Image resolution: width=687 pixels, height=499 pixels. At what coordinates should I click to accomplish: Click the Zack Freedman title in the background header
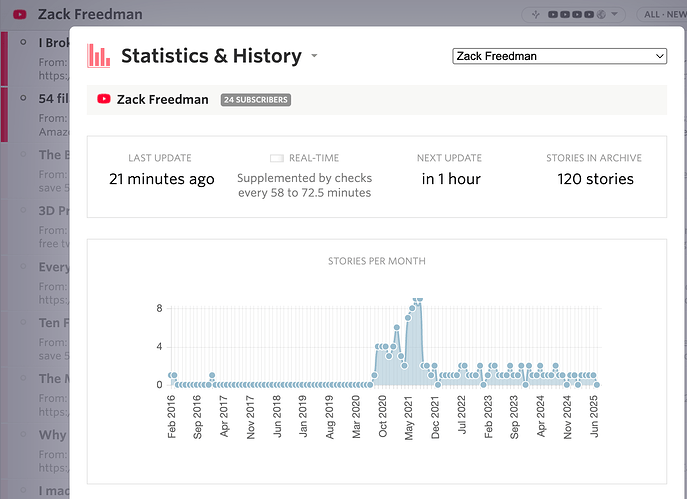click(x=90, y=14)
